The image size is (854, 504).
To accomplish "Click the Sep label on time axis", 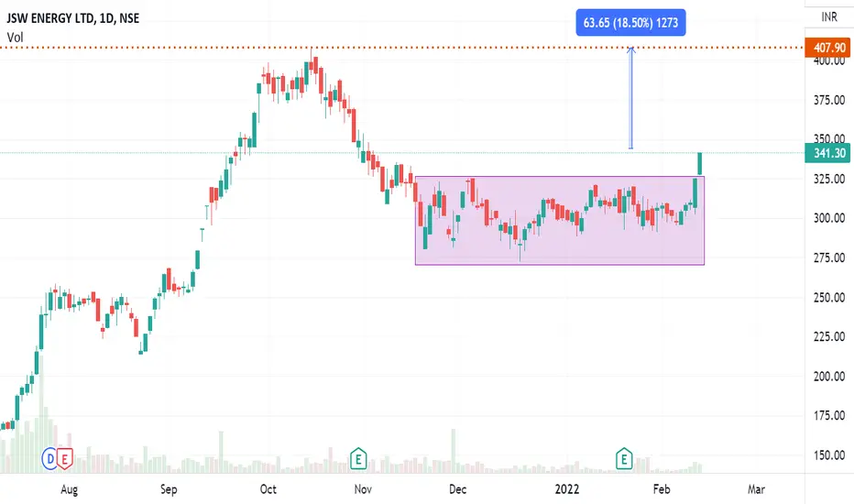I will coord(169,489).
